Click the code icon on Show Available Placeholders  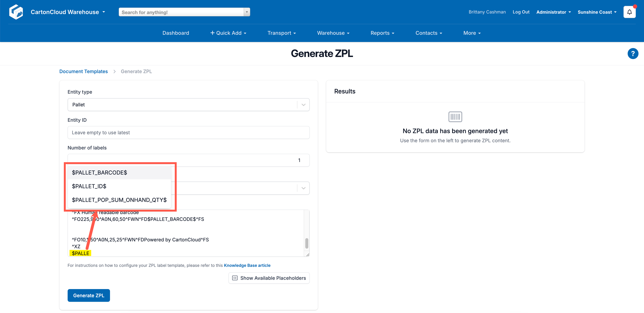point(235,278)
